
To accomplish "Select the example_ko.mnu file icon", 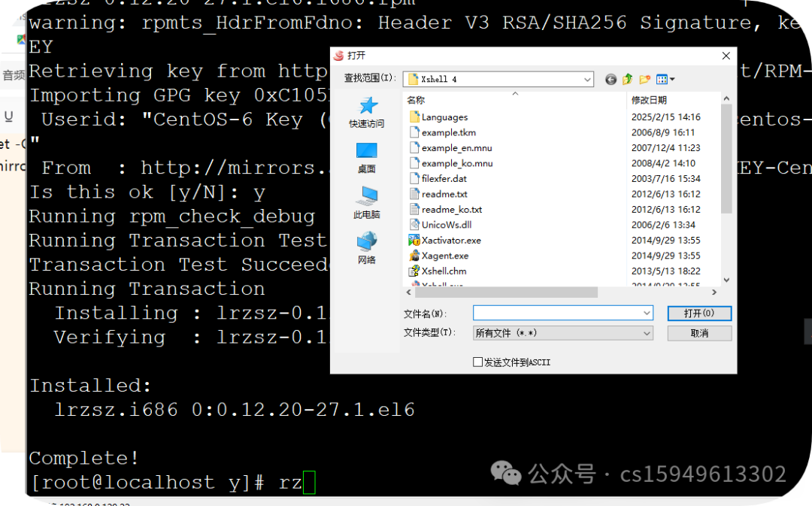I will [414, 162].
